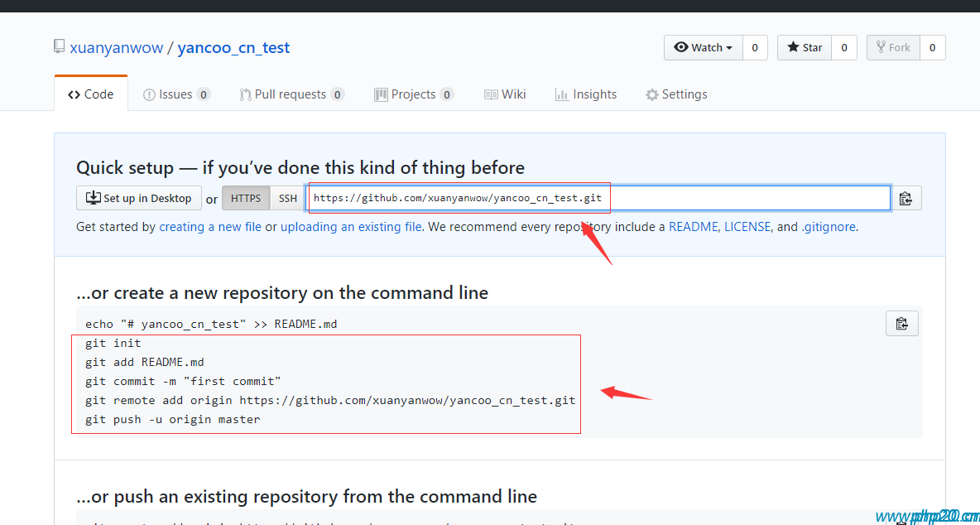
Task: Switch to the Code tab
Action: [x=91, y=94]
